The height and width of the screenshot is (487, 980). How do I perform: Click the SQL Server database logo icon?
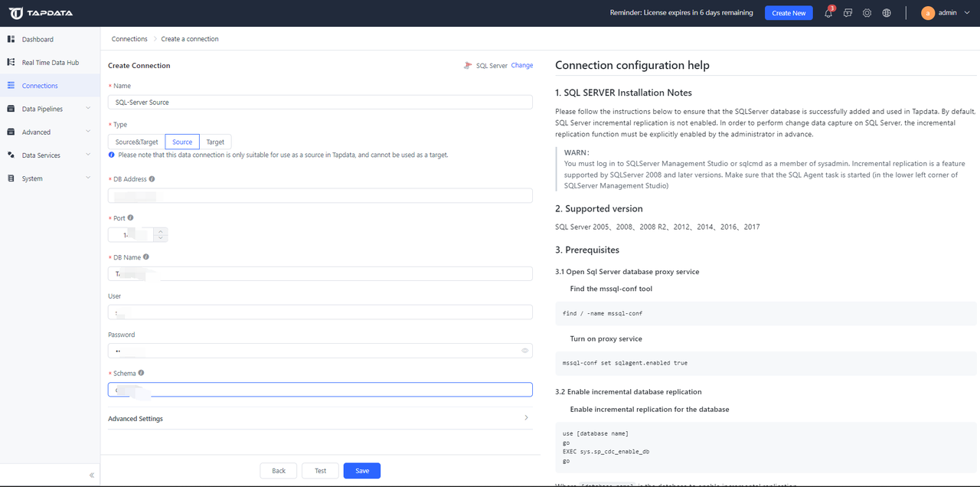(467, 66)
